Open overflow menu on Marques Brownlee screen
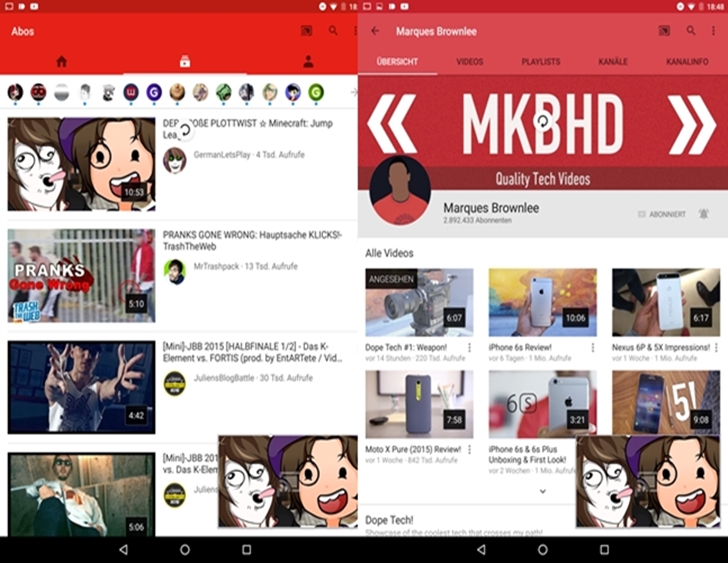 pyautogui.click(x=713, y=31)
